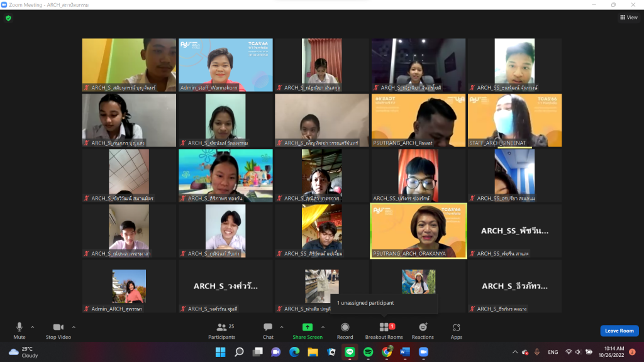Open the Reactions menu
Viewport: 644px width, 362px height.
[x=423, y=330]
